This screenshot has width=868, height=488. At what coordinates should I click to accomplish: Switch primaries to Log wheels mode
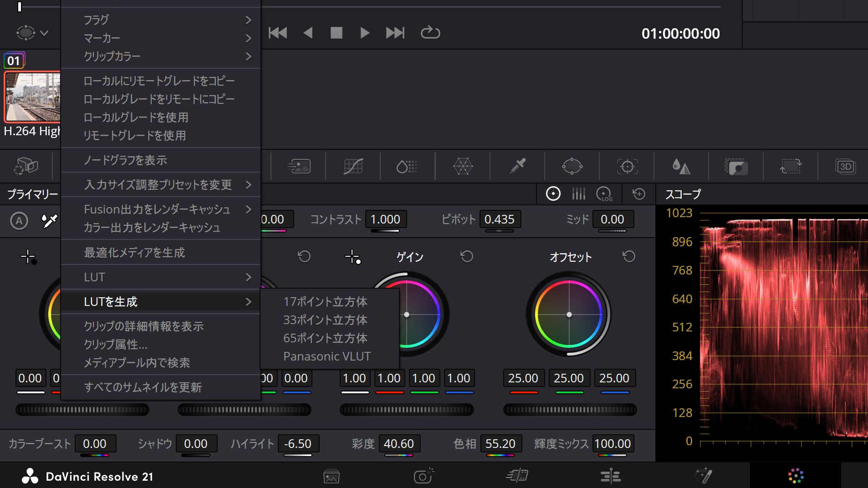(x=604, y=194)
